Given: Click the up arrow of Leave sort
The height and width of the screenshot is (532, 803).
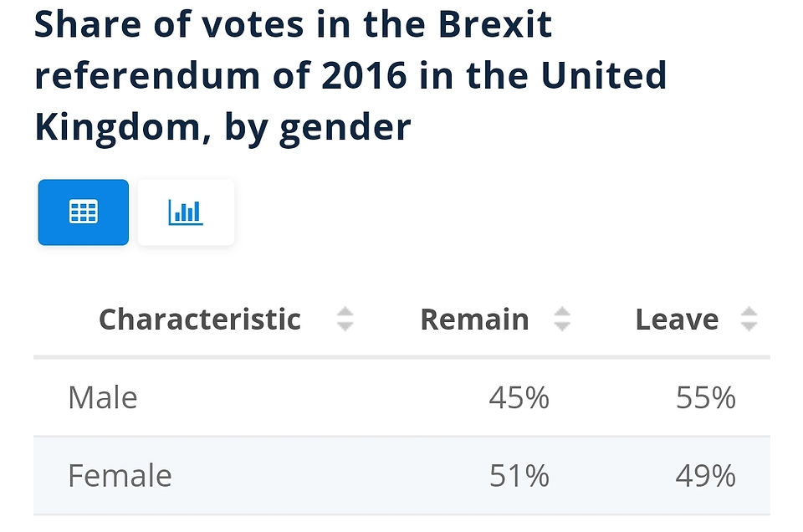Looking at the screenshot, I should [x=749, y=312].
